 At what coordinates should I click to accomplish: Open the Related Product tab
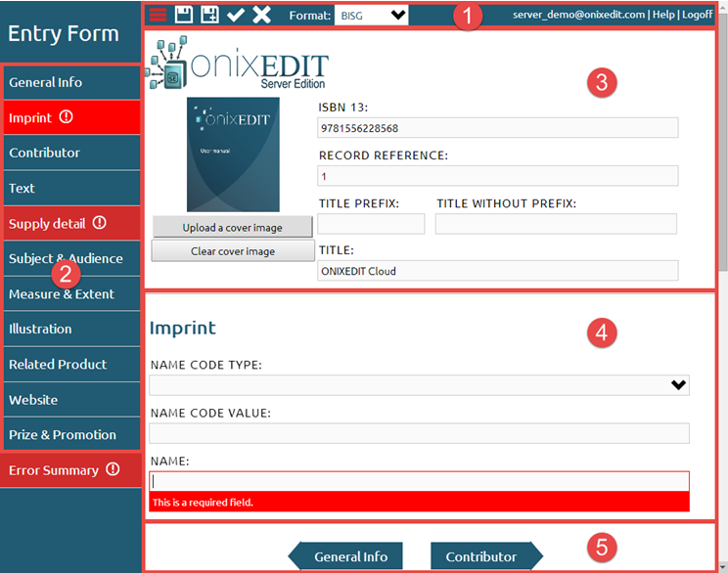point(72,365)
